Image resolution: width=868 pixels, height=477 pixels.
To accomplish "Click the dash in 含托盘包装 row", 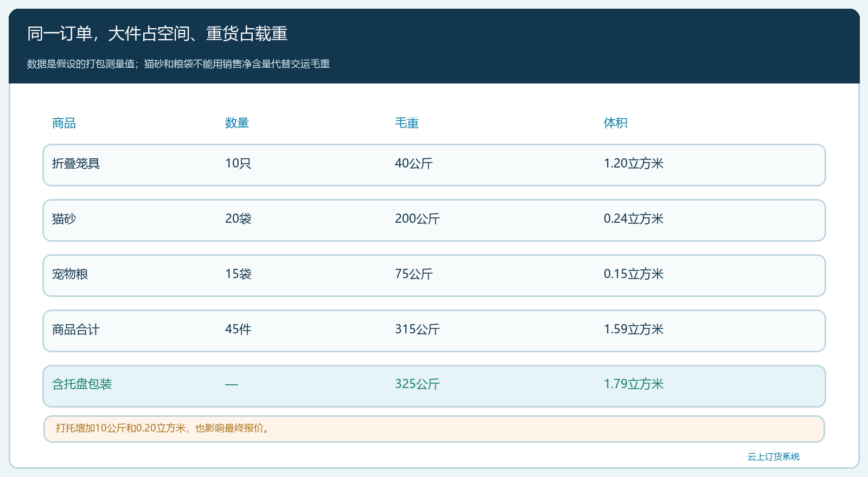I will pos(232,385).
